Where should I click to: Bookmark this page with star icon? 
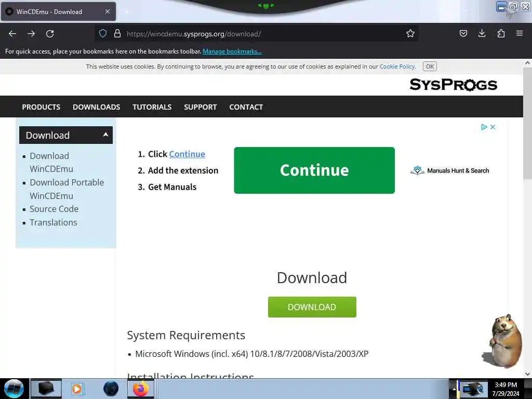(x=410, y=33)
